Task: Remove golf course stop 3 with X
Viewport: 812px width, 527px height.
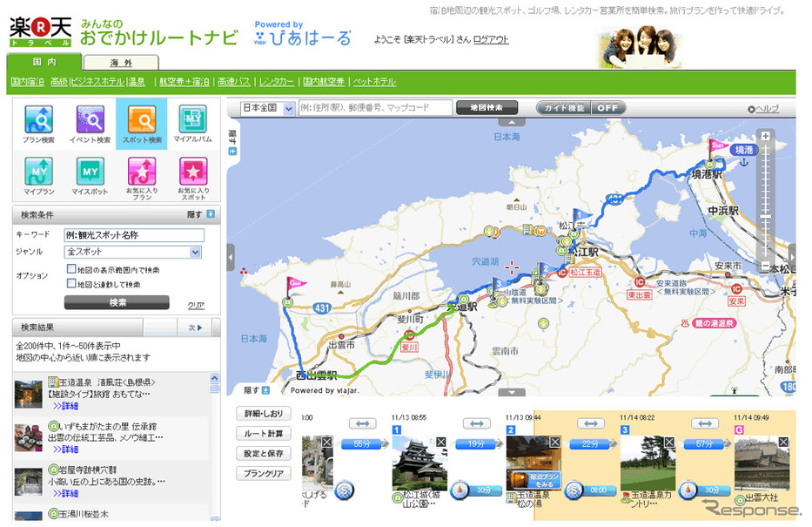Action: click(x=669, y=442)
